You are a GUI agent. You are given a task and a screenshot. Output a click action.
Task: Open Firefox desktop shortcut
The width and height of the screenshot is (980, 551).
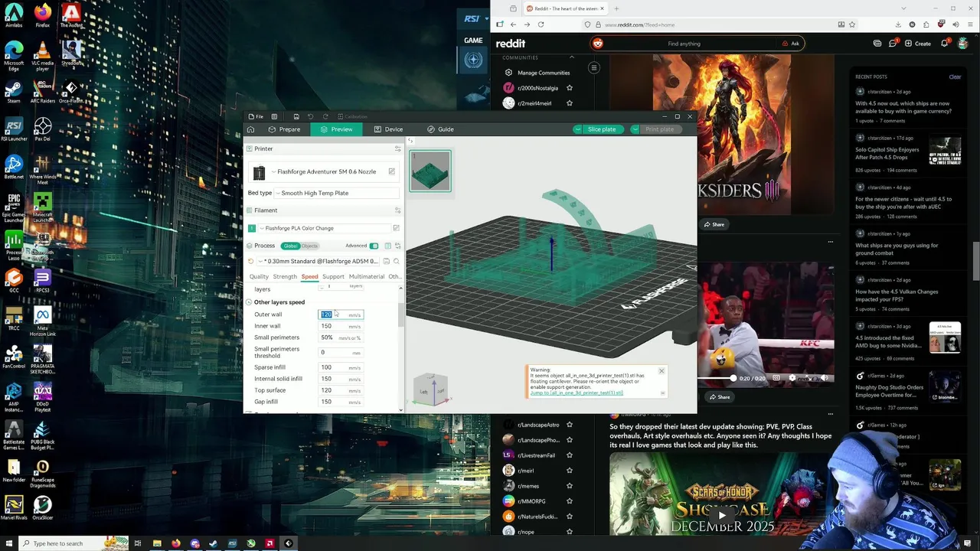[x=43, y=15]
